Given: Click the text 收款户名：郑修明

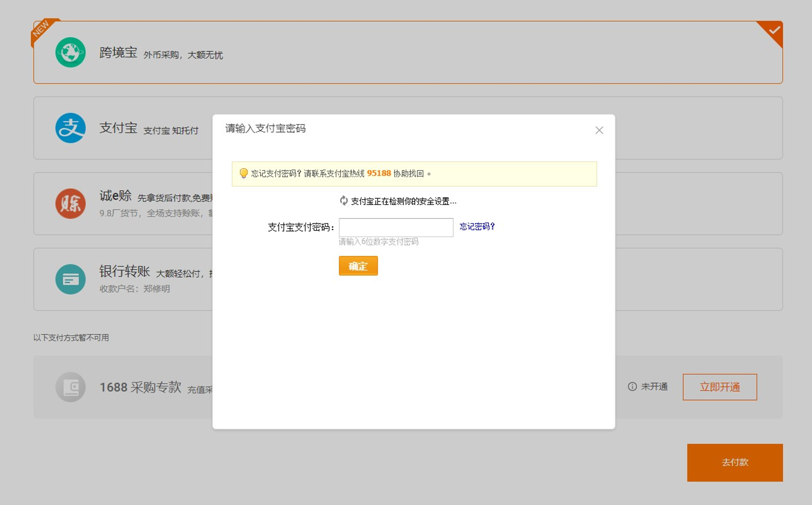Looking at the screenshot, I should tap(135, 289).
